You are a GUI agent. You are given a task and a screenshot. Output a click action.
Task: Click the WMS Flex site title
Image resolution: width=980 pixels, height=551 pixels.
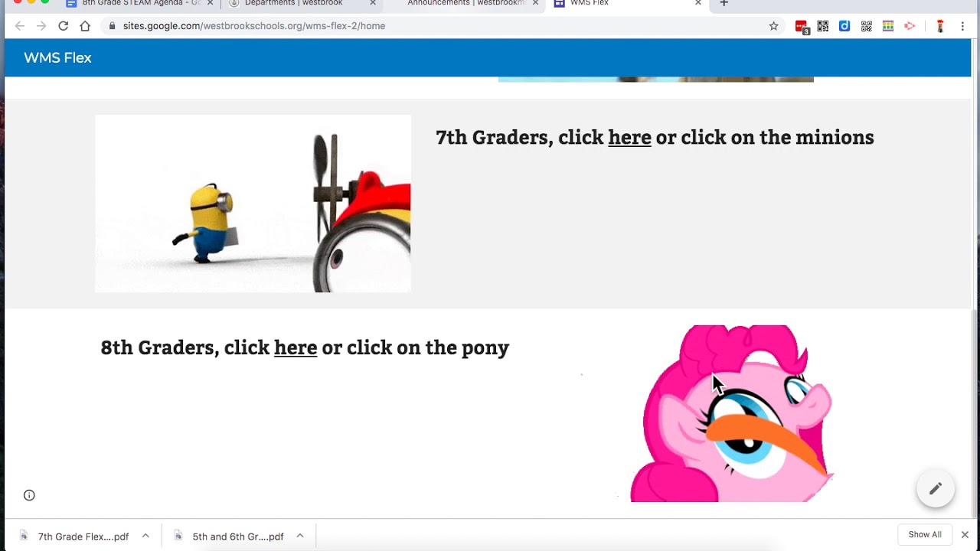[x=57, y=58]
